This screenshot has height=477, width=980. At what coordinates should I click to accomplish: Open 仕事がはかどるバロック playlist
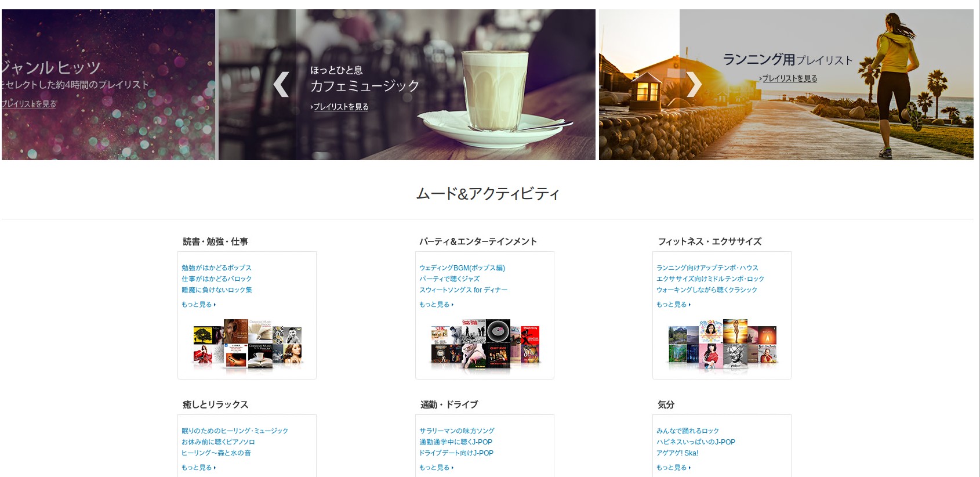click(216, 279)
